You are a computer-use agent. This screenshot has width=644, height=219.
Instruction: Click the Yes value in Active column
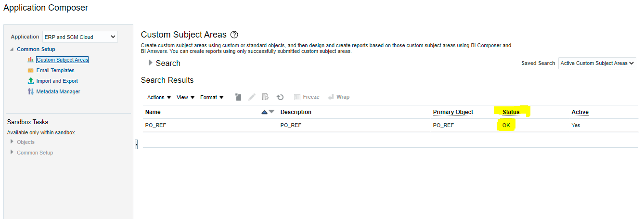tap(576, 125)
